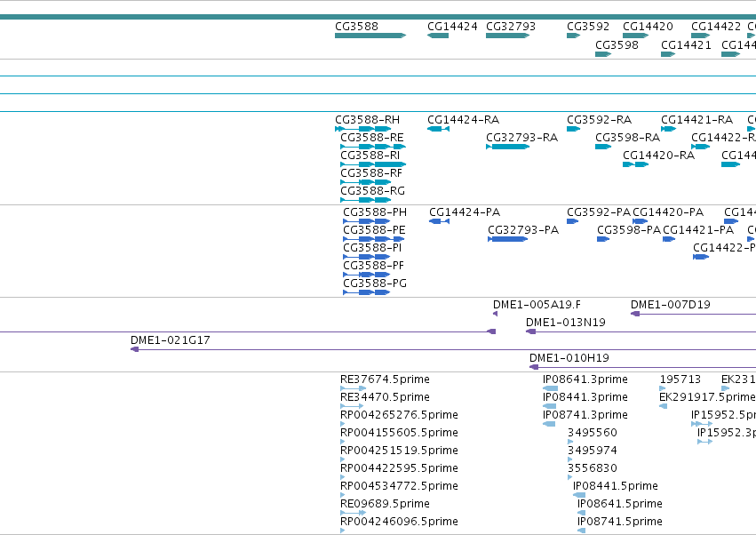This screenshot has width=756, height=535.
Task: Select the RP004246096.5prime EST label
Action: (399, 522)
